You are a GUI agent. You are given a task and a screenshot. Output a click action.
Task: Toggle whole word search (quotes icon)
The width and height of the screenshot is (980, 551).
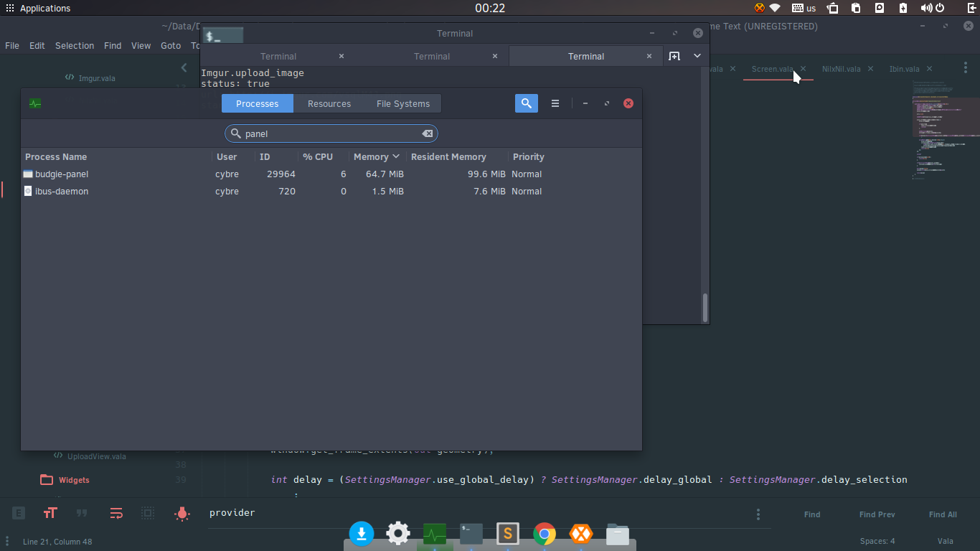coord(82,513)
